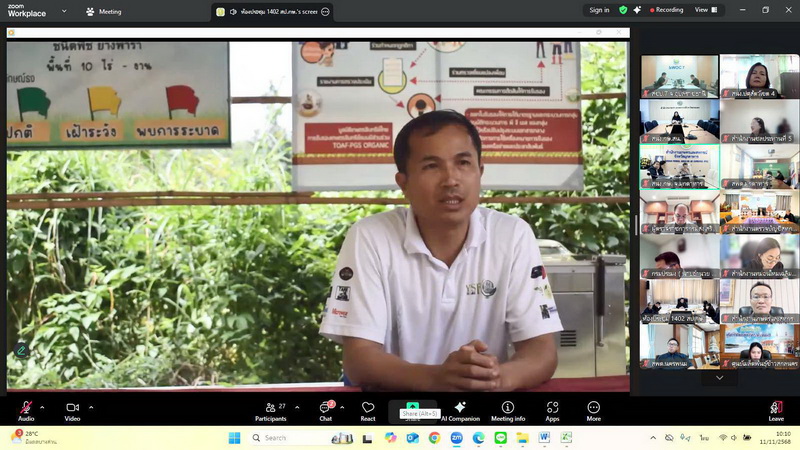
Task: Expand the Zoom Workplace dropdown chevron
Action: 65,12
